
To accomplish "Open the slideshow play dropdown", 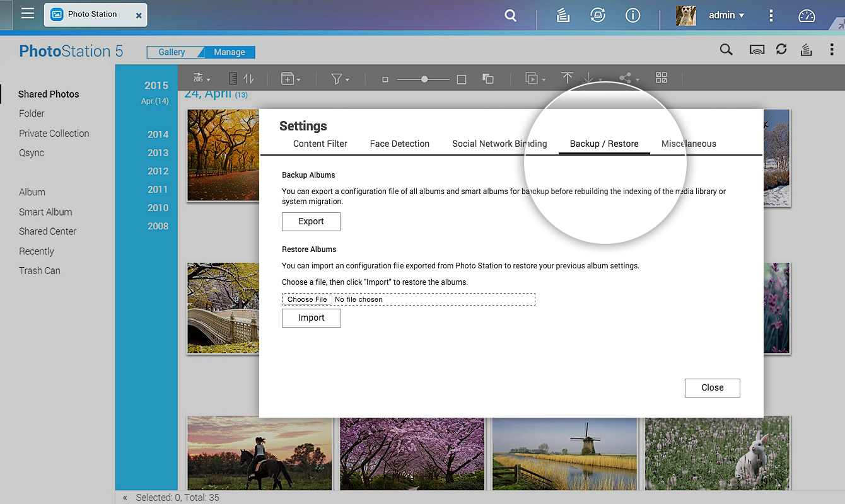I will (x=535, y=79).
